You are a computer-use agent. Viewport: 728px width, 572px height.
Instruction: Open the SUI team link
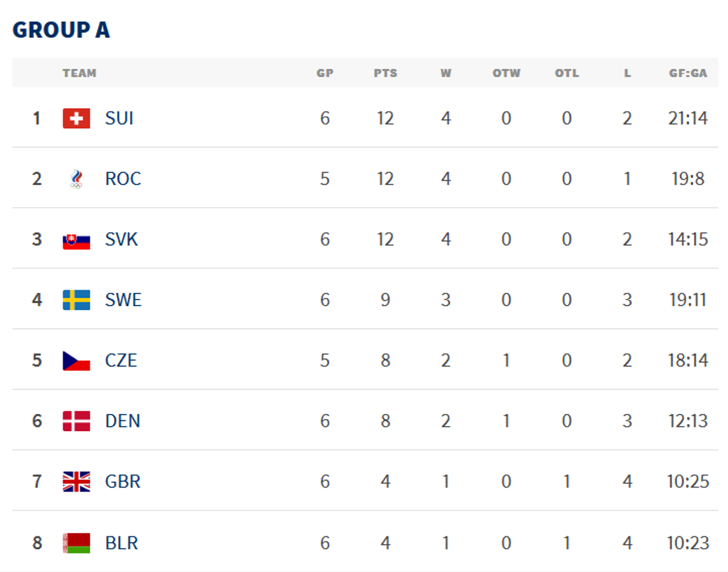pos(119,118)
